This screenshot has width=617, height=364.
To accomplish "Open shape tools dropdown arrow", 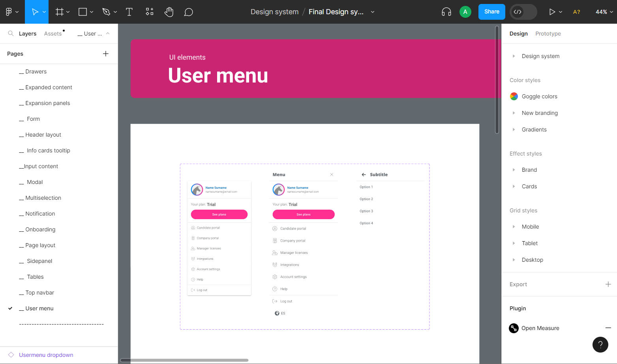I will pos(92,12).
